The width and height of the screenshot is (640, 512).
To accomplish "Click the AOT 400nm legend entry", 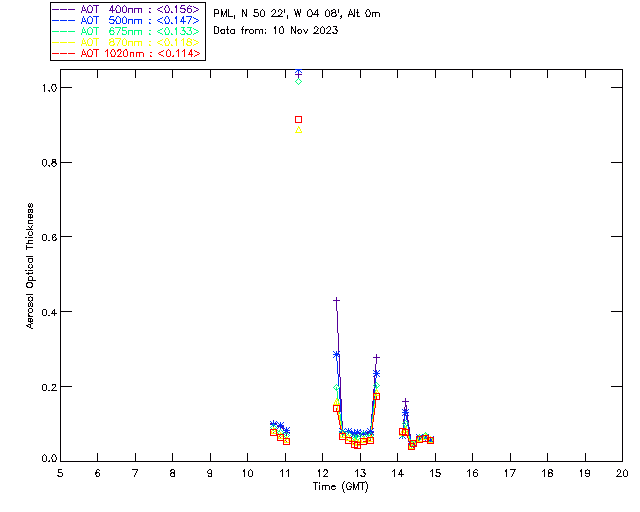I will tap(126, 9).
